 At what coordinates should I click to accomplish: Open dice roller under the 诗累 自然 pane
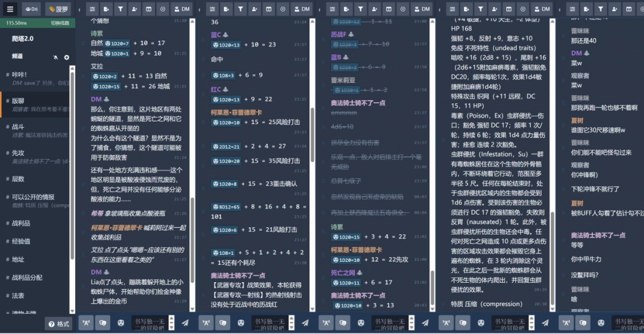coord(120,323)
